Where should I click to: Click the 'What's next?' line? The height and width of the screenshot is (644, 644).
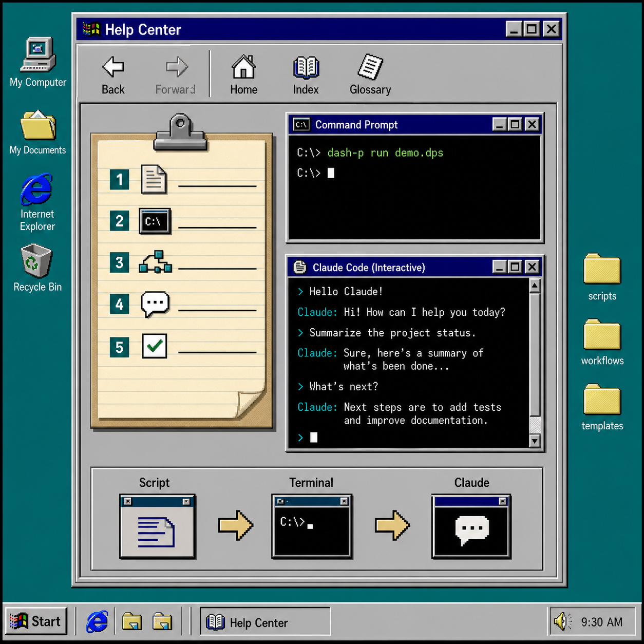(x=344, y=386)
